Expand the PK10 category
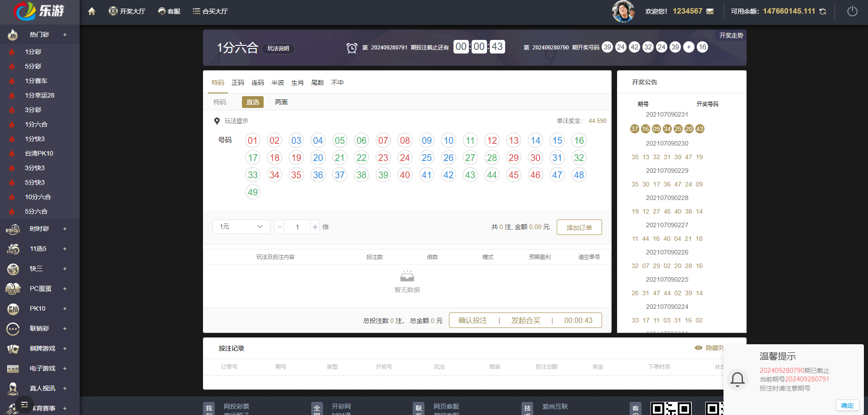The image size is (868, 415). [x=65, y=308]
